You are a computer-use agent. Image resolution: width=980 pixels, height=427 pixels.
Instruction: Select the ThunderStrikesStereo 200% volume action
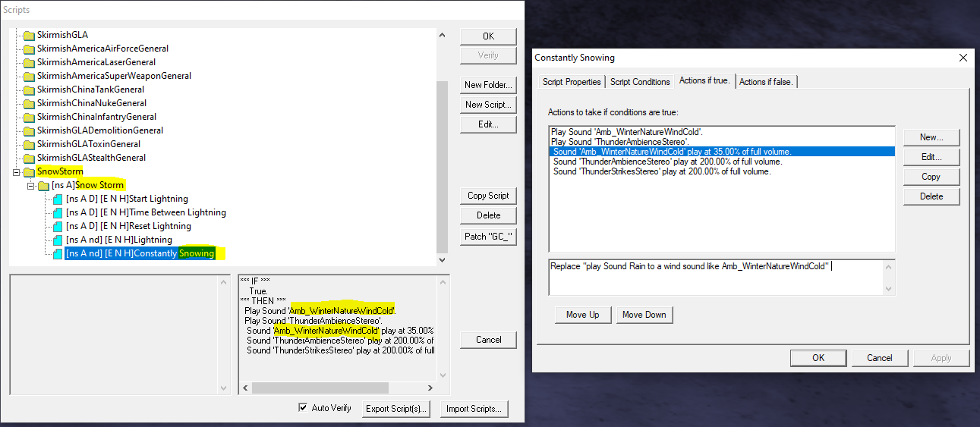point(662,171)
